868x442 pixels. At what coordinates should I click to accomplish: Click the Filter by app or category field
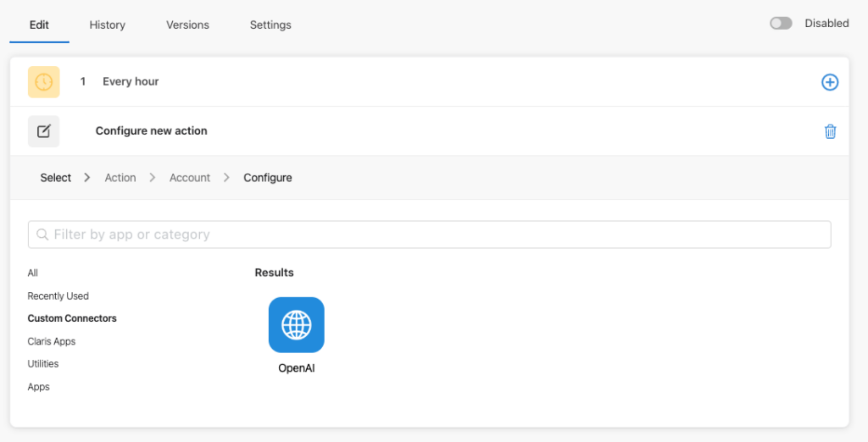pos(430,235)
